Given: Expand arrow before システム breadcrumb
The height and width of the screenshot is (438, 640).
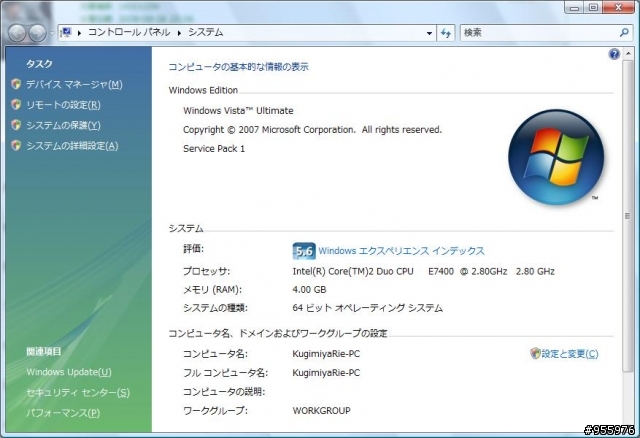Looking at the screenshot, I should click(179, 33).
